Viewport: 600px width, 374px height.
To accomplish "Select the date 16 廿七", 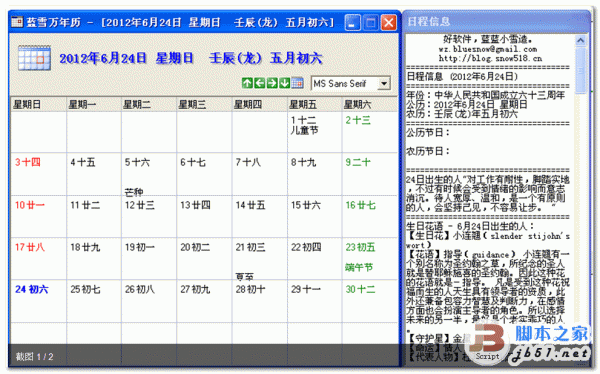I will tap(370, 217).
